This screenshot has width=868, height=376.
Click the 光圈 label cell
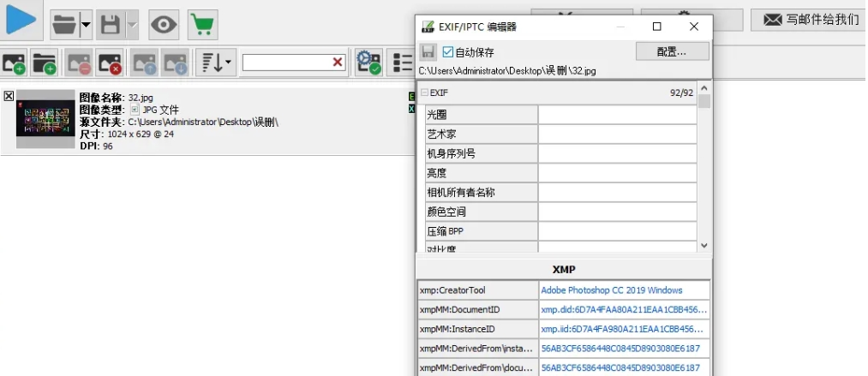[482, 115]
